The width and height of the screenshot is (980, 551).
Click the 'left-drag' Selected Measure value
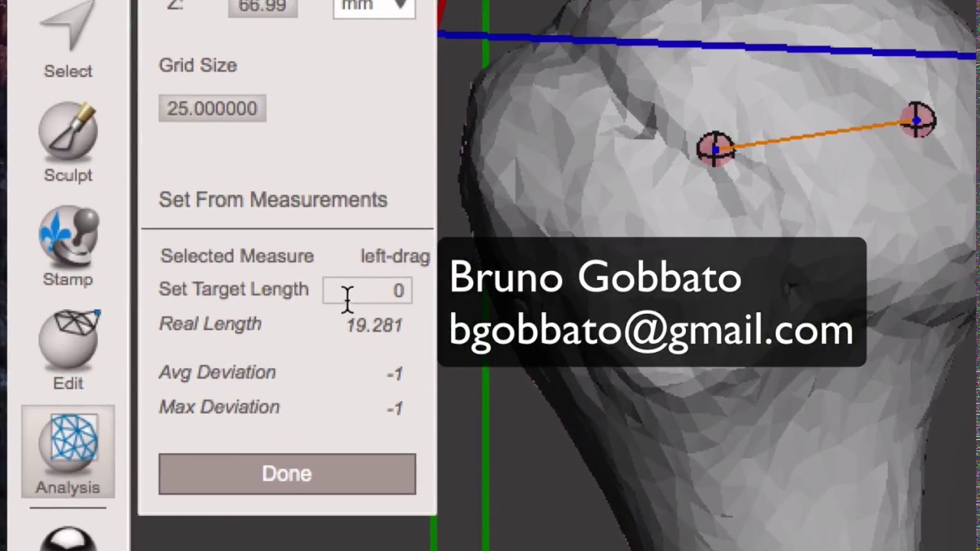(x=395, y=256)
